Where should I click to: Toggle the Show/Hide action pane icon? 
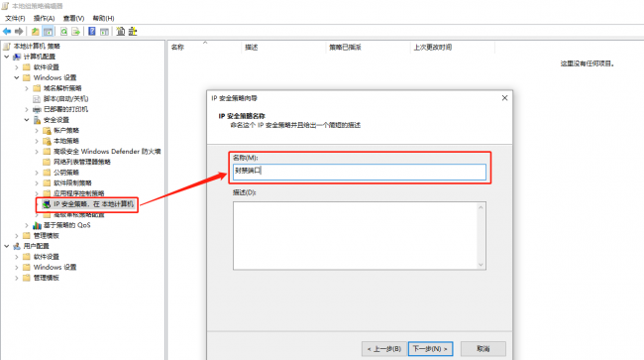(104, 31)
